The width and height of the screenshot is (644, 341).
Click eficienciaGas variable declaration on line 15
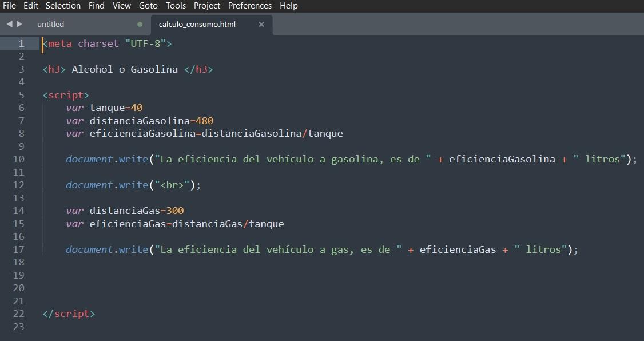[128, 224]
